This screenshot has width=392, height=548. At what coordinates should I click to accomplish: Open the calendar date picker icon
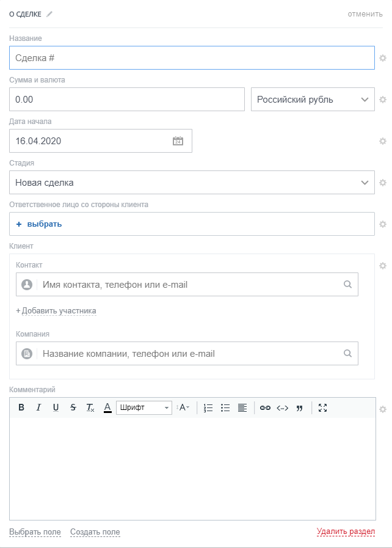[x=178, y=141]
